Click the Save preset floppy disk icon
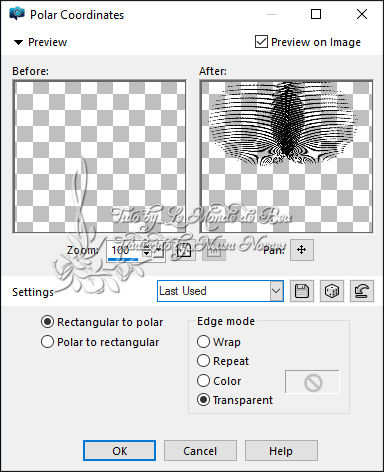 pyautogui.click(x=302, y=291)
